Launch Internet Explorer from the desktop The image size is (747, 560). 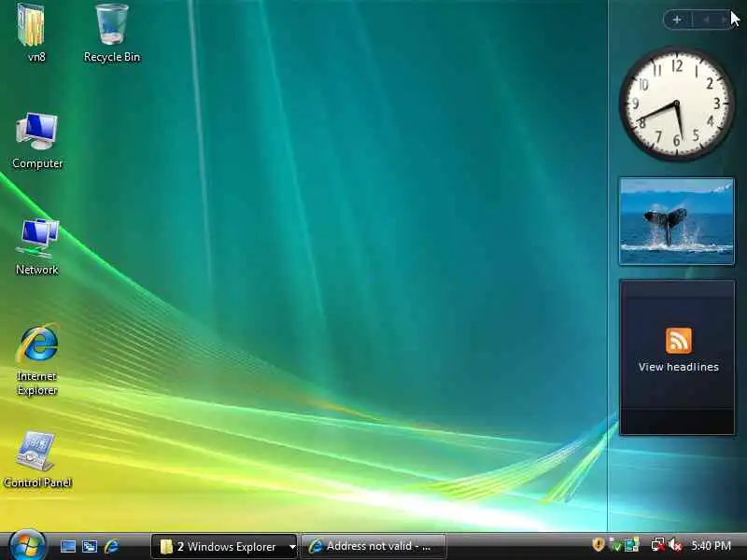click(x=37, y=359)
